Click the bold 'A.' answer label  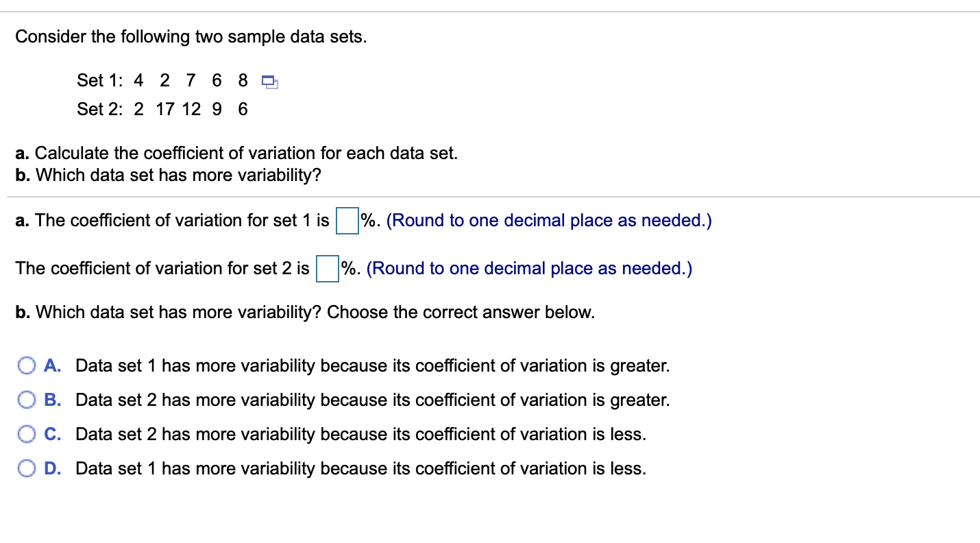(x=51, y=365)
